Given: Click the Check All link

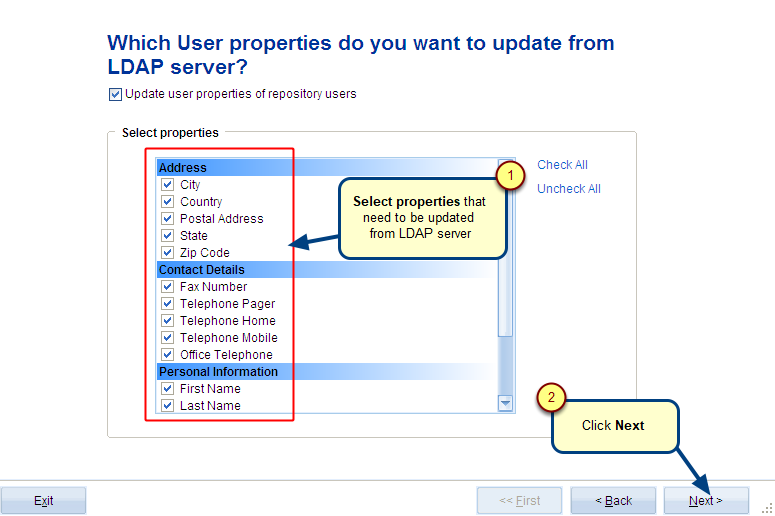Looking at the screenshot, I should tap(562, 165).
